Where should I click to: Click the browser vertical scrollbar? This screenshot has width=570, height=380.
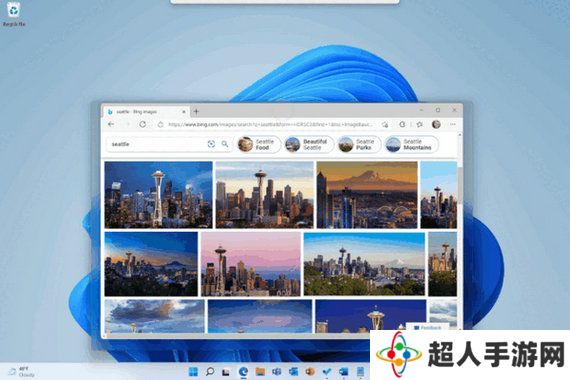pos(460,185)
